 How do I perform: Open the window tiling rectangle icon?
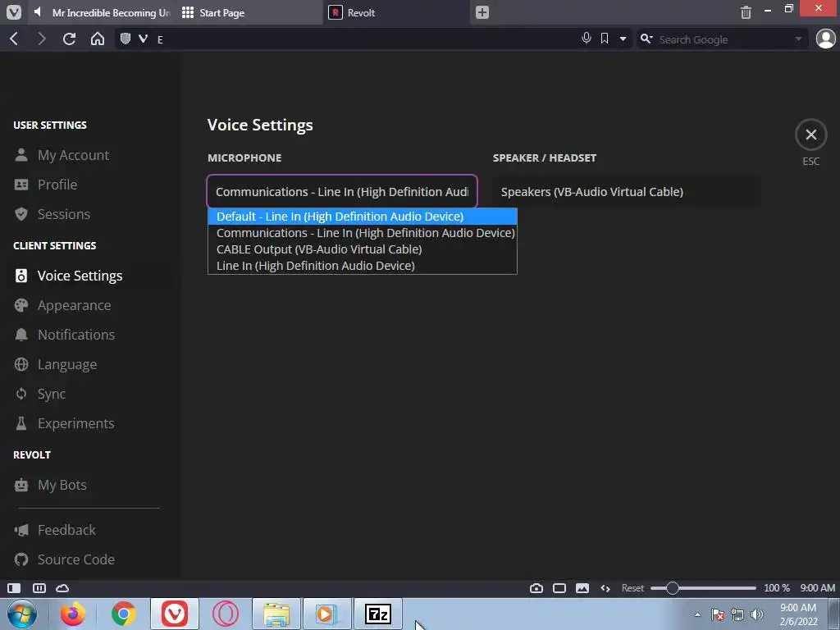coord(559,588)
